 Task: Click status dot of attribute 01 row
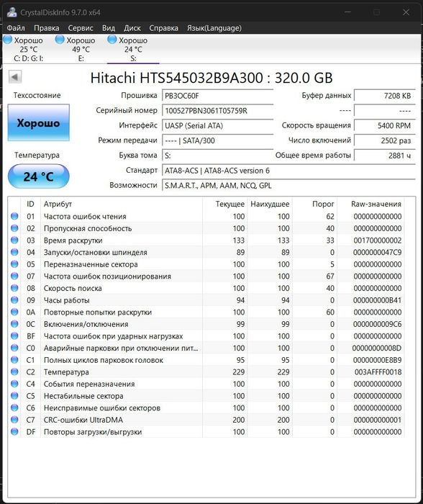pos(14,216)
